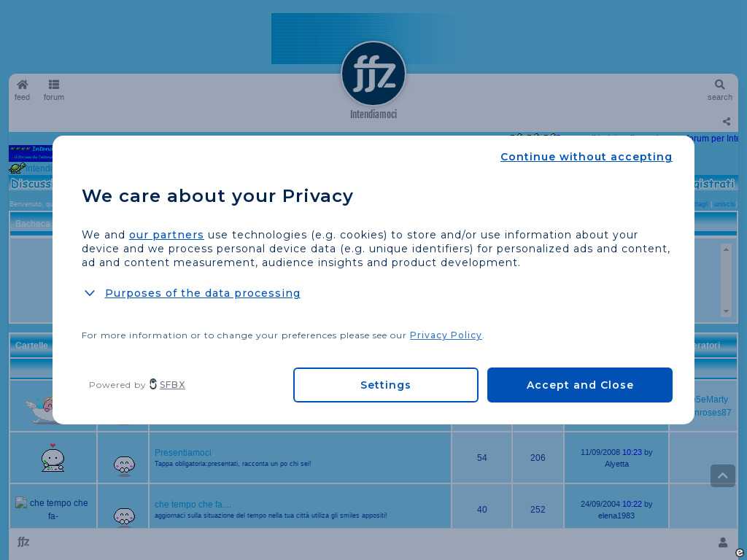Image resolution: width=747 pixels, height=560 pixels.
Task: Open the user profile icon
Action: tap(722, 542)
